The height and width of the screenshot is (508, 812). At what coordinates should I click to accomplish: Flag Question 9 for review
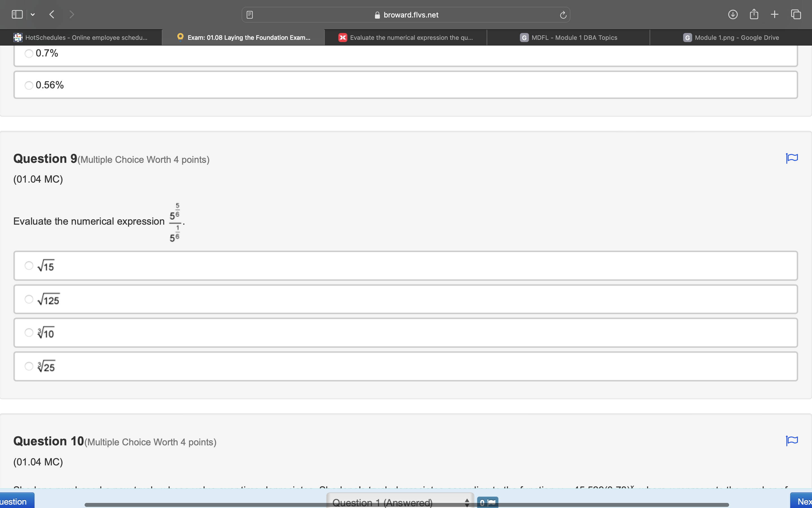tap(792, 158)
